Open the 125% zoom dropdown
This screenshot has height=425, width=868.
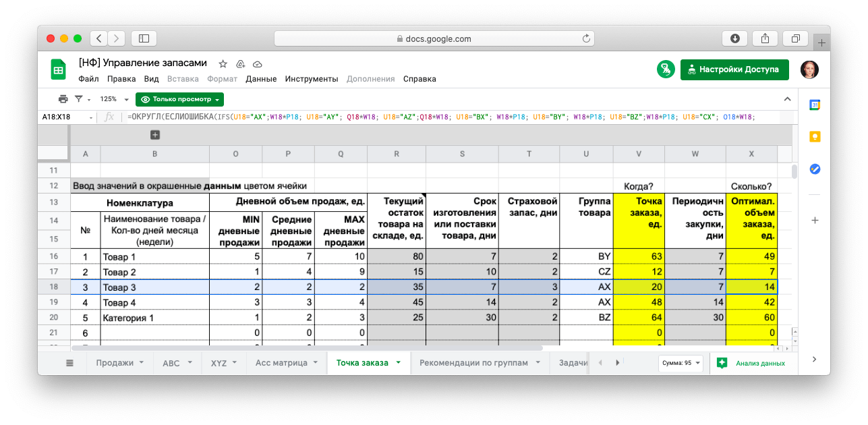click(113, 99)
